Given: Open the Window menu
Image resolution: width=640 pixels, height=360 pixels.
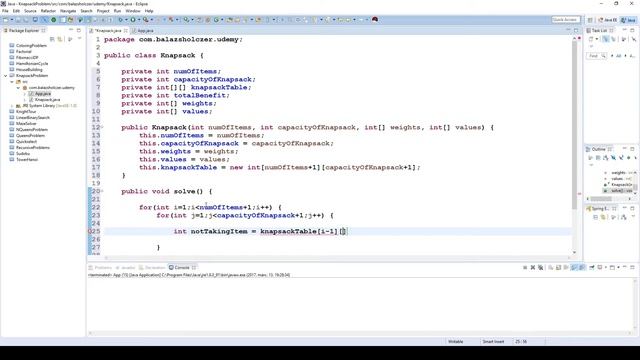Looking at the screenshot, I should [133, 11].
